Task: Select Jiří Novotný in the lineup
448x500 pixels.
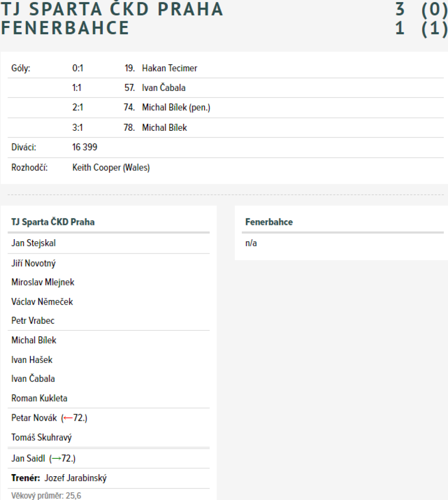Action: click(33, 263)
